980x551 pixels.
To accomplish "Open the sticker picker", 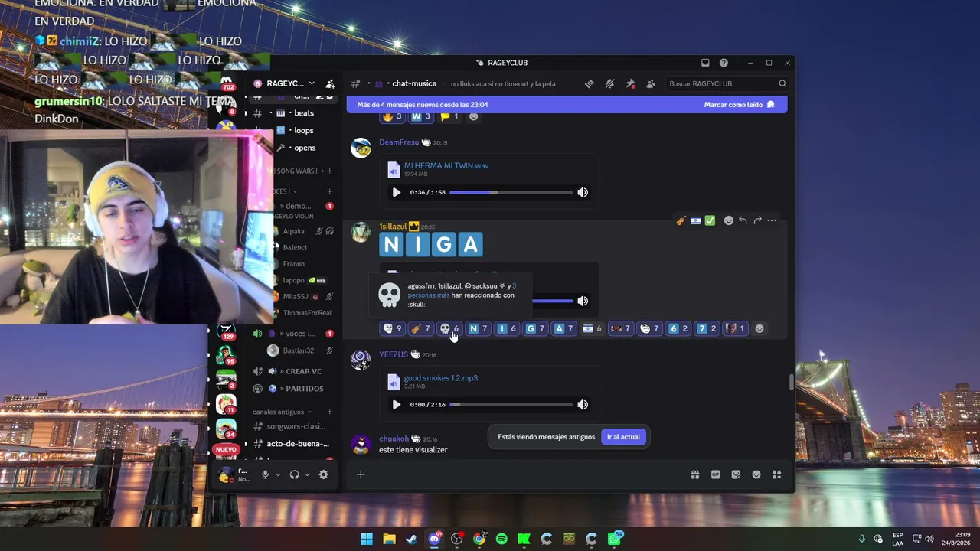I will click(736, 474).
